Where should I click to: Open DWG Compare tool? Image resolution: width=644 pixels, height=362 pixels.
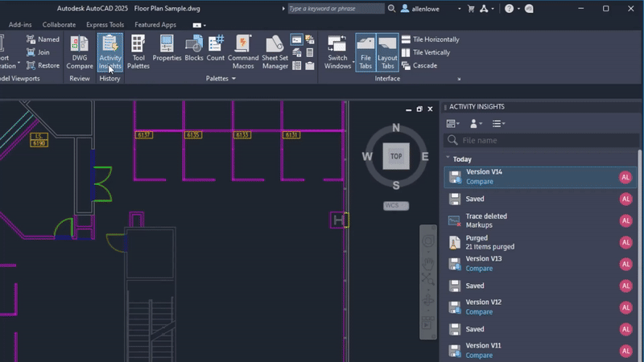click(79, 52)
